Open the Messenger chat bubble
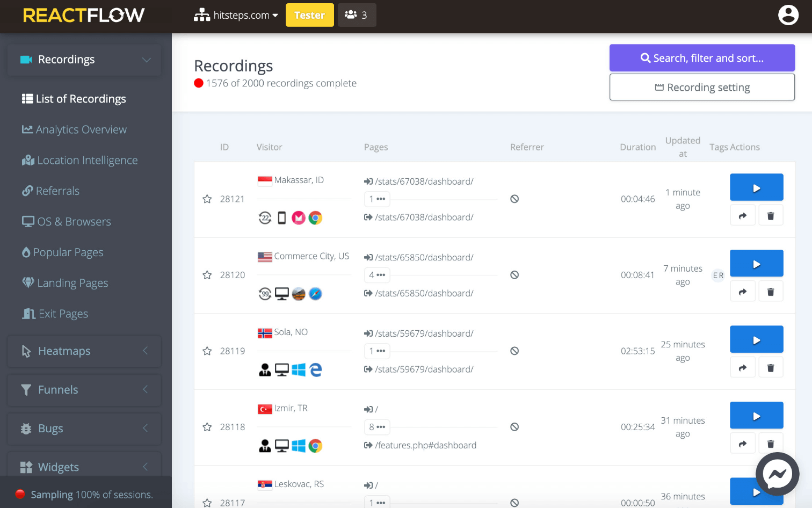812x508 pixels. coord(777,474)
